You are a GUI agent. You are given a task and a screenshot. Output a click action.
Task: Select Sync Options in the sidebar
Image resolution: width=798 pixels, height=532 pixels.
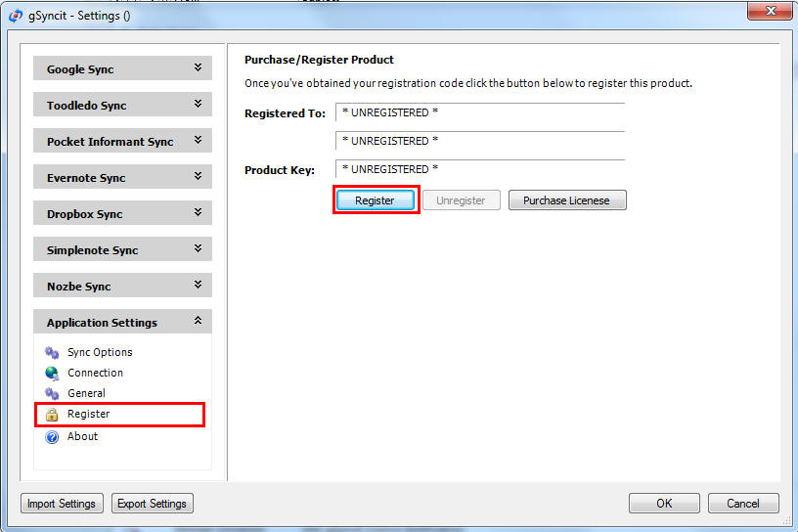click(100, 352)
